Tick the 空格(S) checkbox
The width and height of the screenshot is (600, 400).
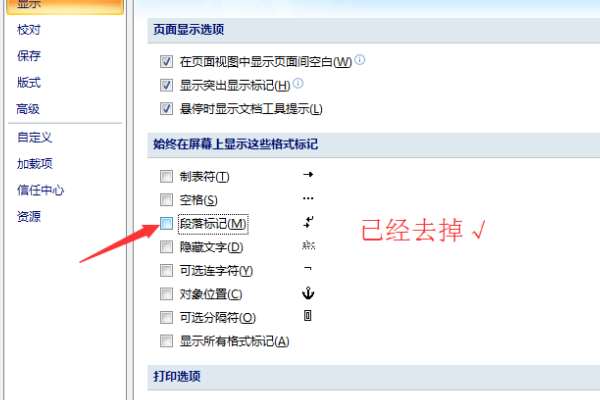coord(166,199)
